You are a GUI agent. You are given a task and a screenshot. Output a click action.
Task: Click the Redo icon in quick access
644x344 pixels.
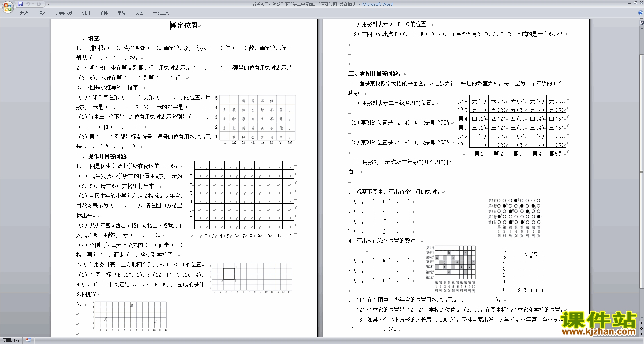[39, 4]
